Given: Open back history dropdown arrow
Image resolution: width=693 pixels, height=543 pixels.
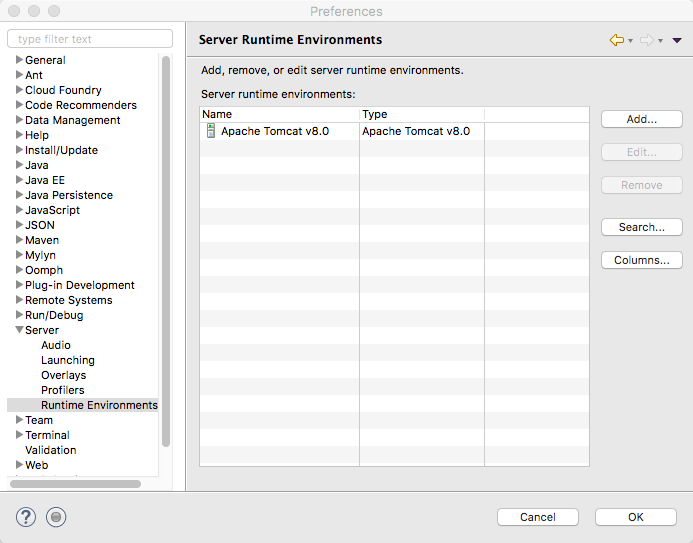Looking at the screenshot, I should [630, 41].
